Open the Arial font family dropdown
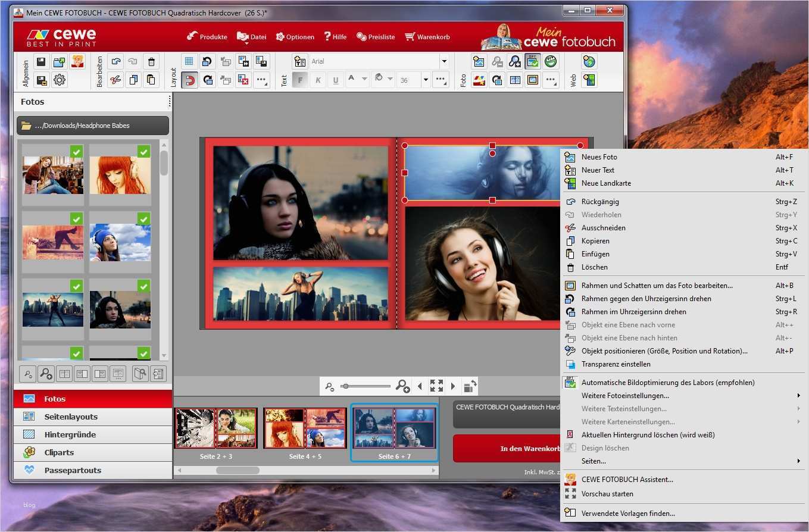The width and height of the screenshot is (809, 532). tap(443, 62)
